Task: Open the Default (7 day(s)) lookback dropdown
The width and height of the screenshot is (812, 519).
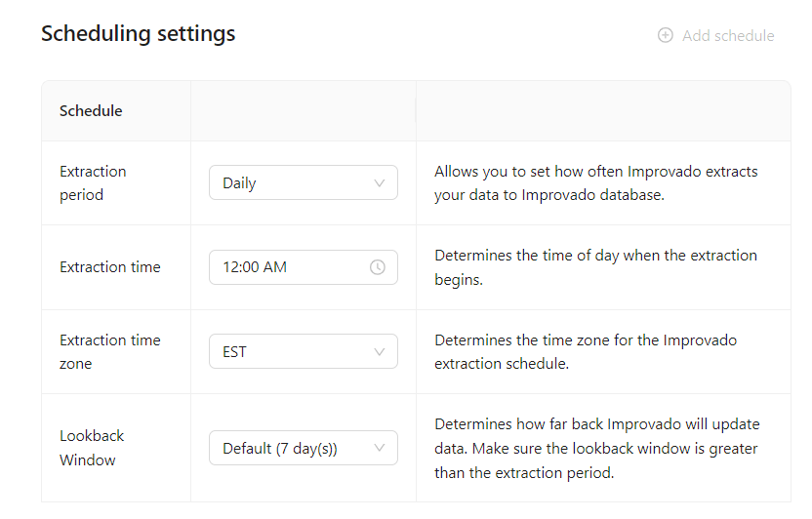Action: (x=304, y=448)
